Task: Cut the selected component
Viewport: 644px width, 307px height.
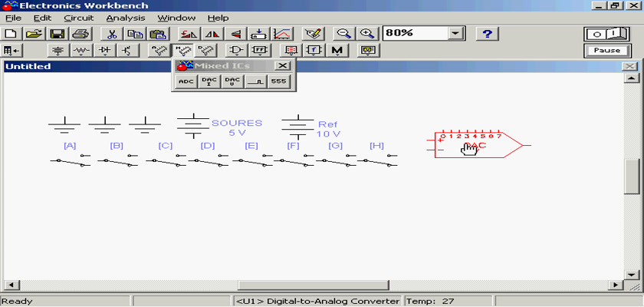Action: [112, 33]
